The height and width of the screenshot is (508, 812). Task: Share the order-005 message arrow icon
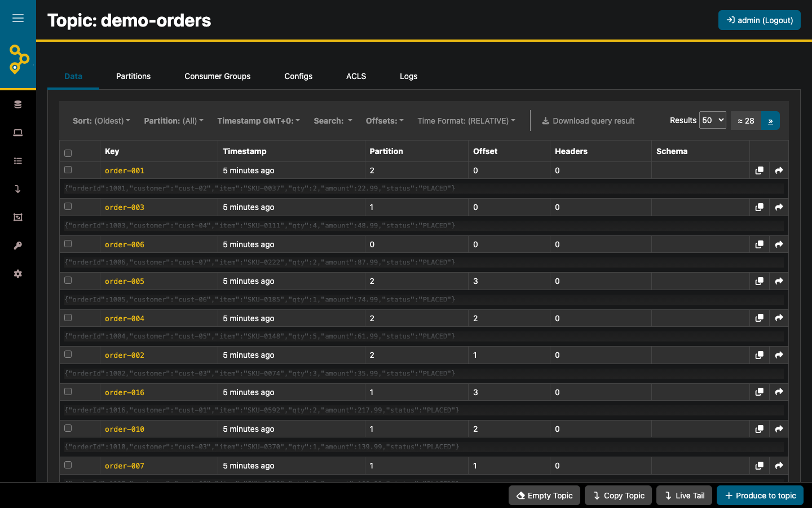[779, 281]
